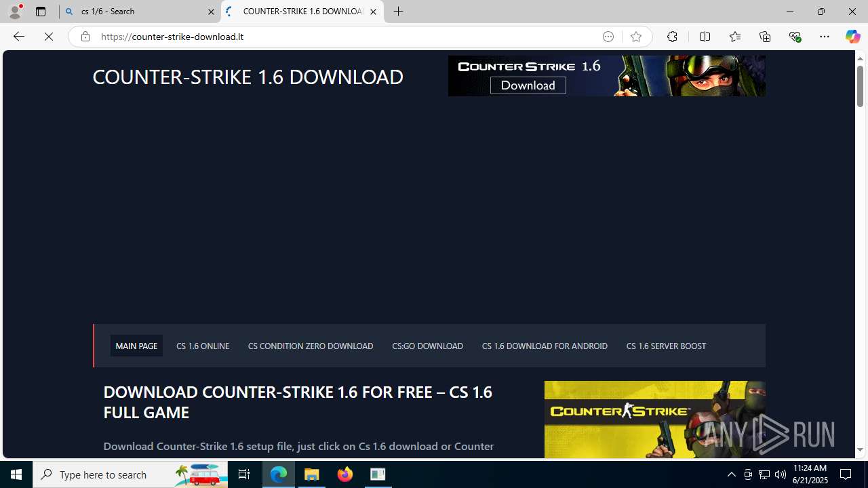The height and width of the screenshot is (488, 868).
Task: Open the Copilot sidebar icon
Action: coord(852,37)
